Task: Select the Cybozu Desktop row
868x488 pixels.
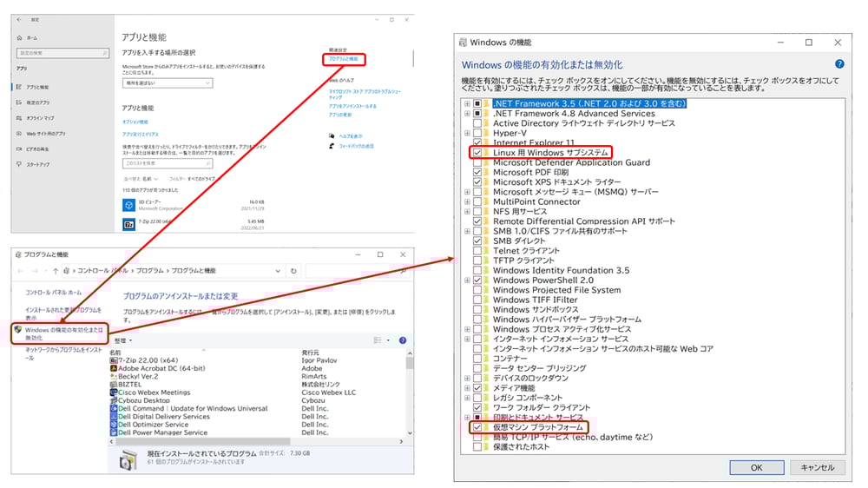Action: tap(257, 400)
